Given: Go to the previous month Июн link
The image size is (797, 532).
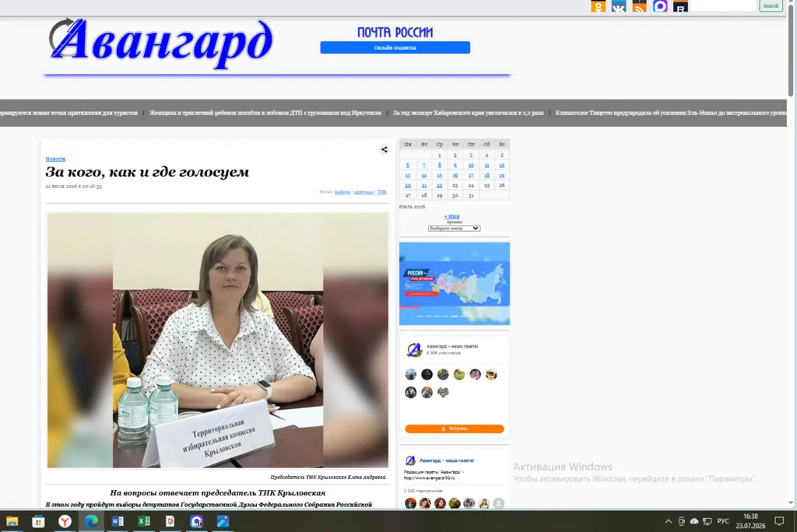Looking at the screenshot, I should (451, 216).
